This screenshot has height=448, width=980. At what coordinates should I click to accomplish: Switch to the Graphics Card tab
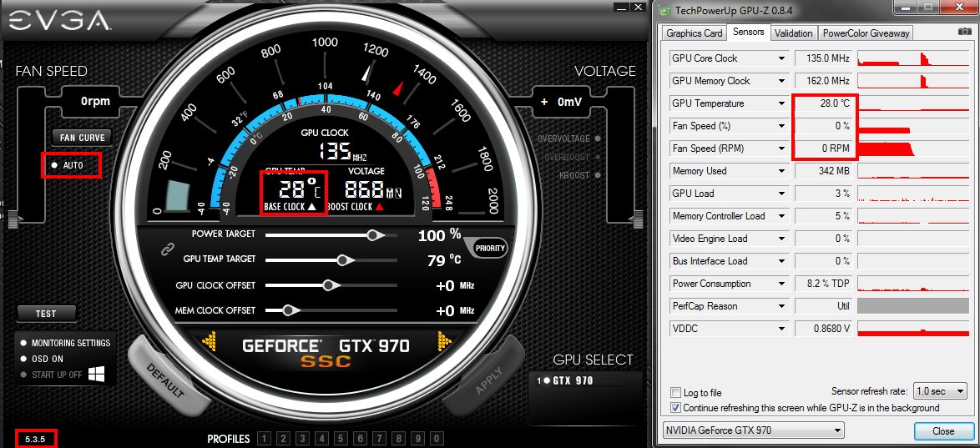pos(695,33)
